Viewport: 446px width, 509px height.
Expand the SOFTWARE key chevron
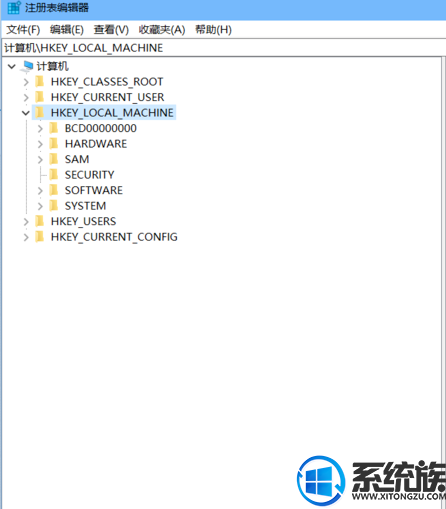pos(40,191)
